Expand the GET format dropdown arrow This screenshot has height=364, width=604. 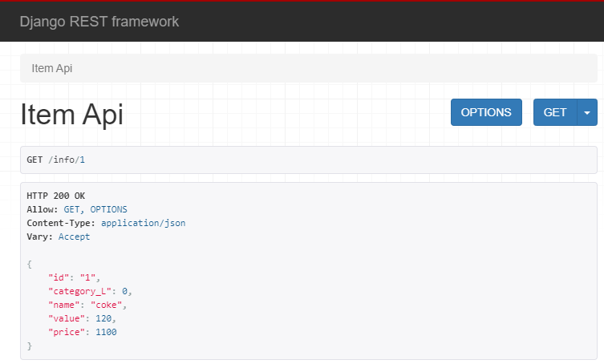pyautogui.click(x=587, y=112)
